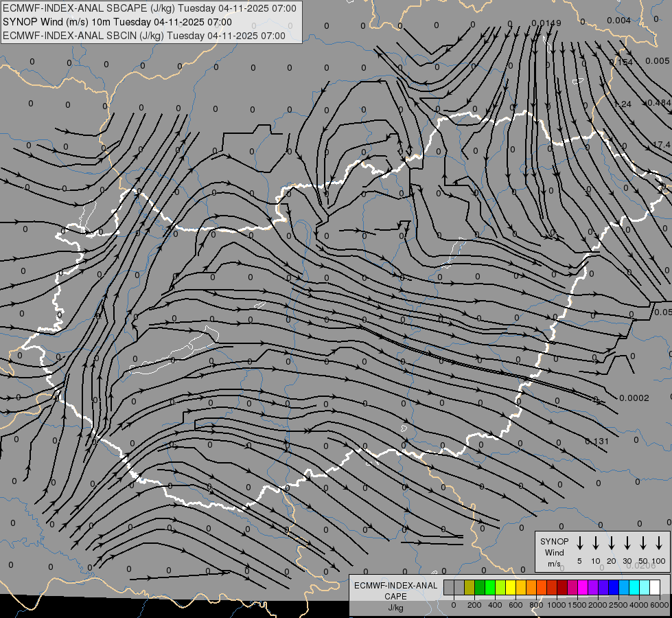
Task: Click the 800 tick label in CAPE legend
Action: [536, 605]
